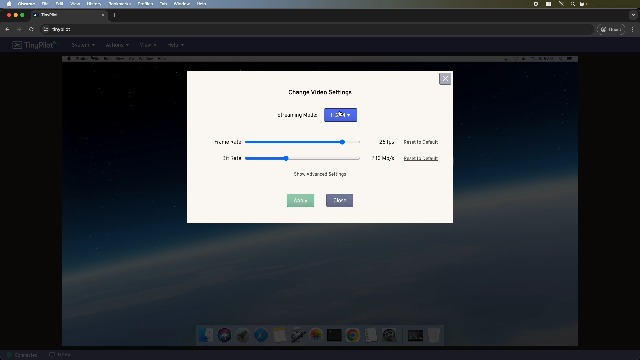
Task: Reset Frame Rate to default
Action: tap(420, 142)
